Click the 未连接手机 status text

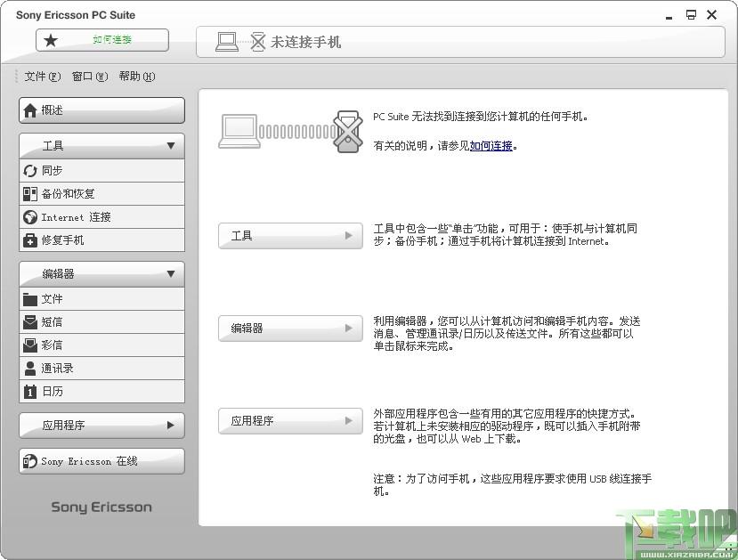(x=305, y=43)
